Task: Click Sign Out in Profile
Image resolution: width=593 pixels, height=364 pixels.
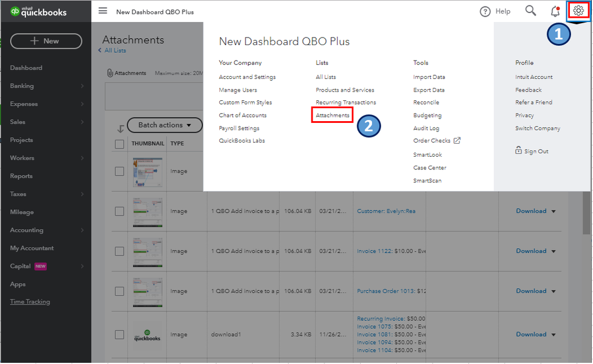Action: point(536,151)
